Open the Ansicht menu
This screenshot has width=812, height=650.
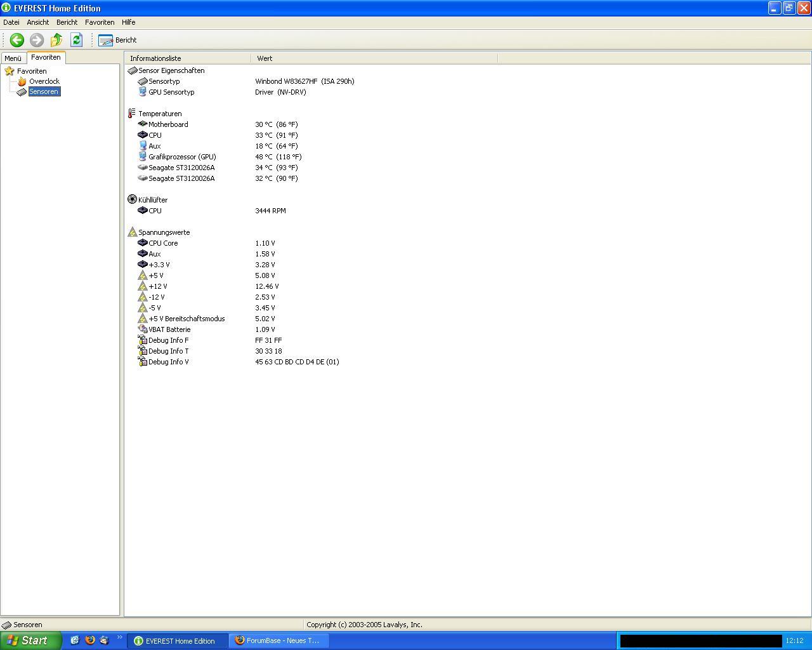pyautogui.click(x=38, y=22)
